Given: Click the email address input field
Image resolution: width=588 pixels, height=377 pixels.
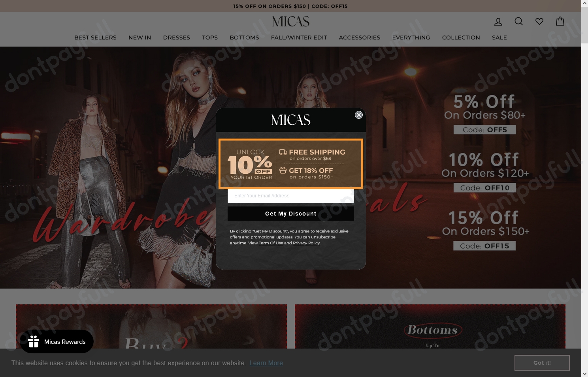Looking at the screenshot, I should tap(290, 196).
